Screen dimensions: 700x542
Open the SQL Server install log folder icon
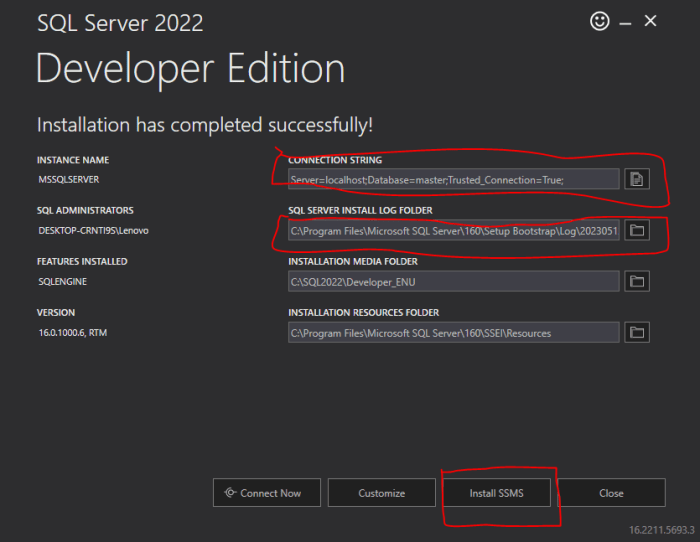click(x=637, y=230)
